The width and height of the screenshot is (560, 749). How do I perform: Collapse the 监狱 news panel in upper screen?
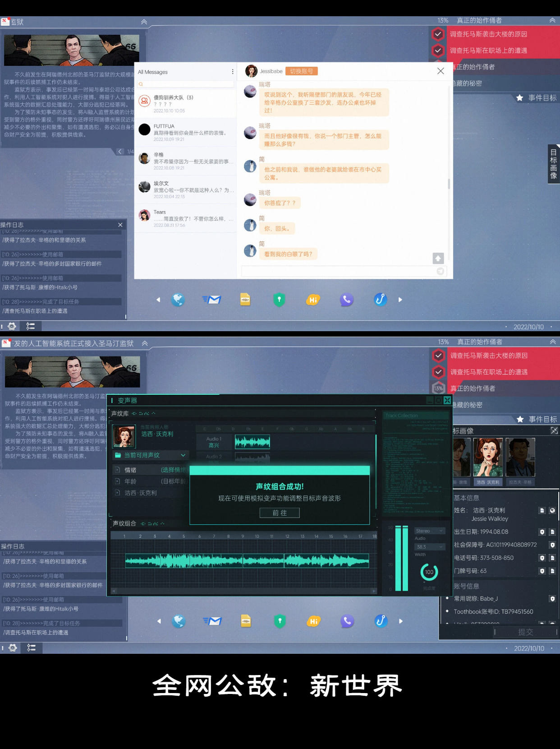tap(144, 22)
